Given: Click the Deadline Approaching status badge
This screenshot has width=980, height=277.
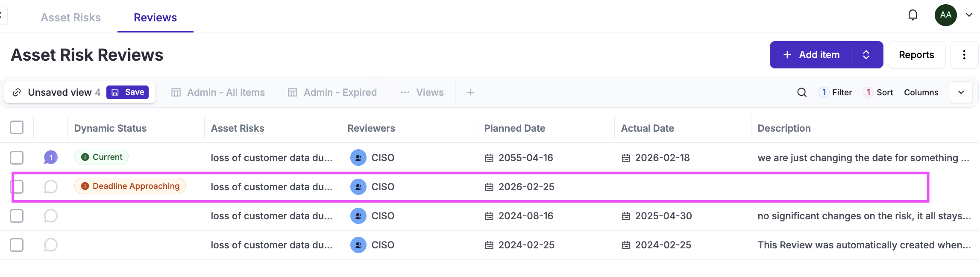Looking at the screenshot, I should coord(130,186).
